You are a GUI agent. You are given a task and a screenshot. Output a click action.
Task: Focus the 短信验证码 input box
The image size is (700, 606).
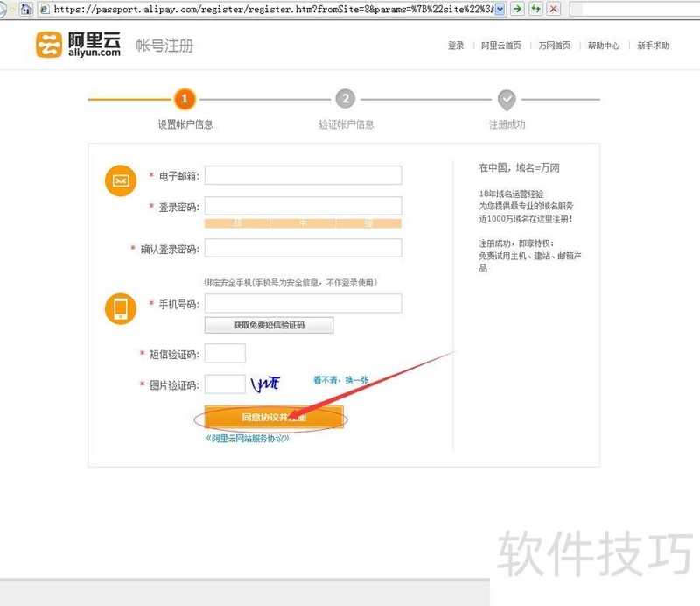tap(225, 353)
